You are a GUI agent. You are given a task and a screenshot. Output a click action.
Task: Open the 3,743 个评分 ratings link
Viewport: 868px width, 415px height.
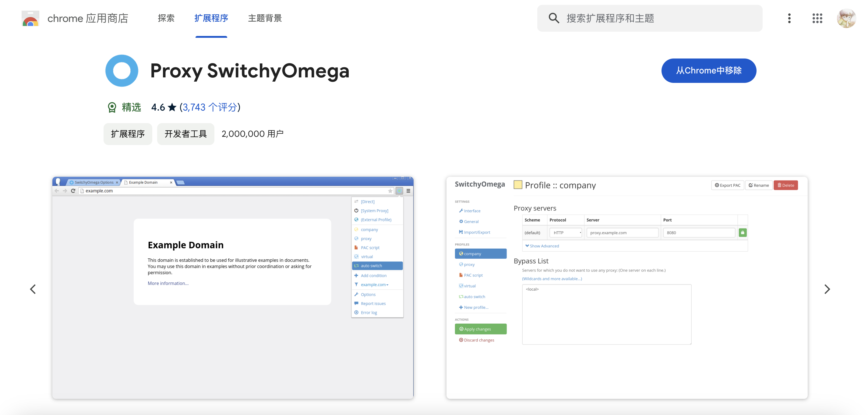210,107
